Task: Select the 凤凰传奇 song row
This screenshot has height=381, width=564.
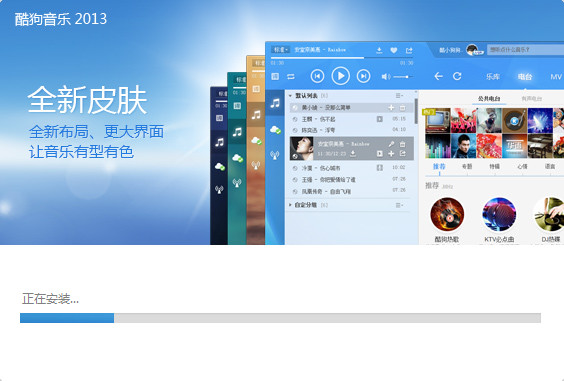Action: point(351,191)
